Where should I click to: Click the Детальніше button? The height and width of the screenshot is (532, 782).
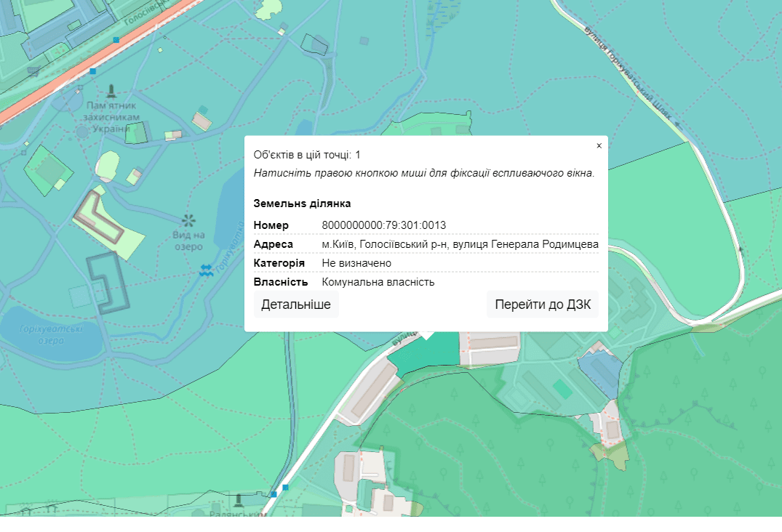(x=296, y=305)
